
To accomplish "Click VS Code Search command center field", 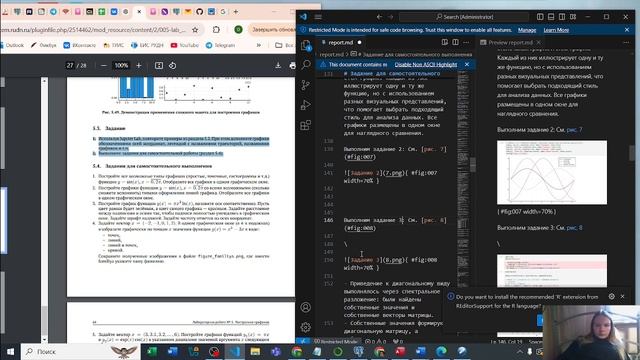I will [464, 17].
